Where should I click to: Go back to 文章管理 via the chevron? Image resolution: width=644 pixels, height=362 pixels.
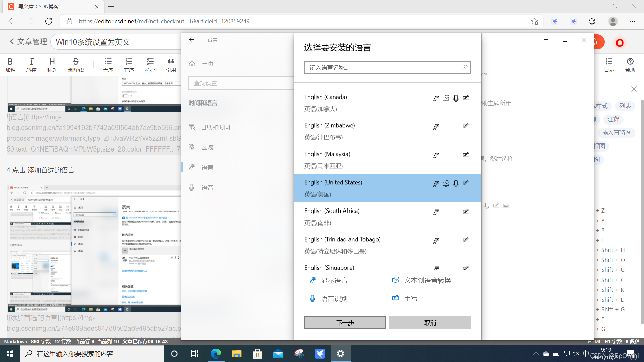12,41
